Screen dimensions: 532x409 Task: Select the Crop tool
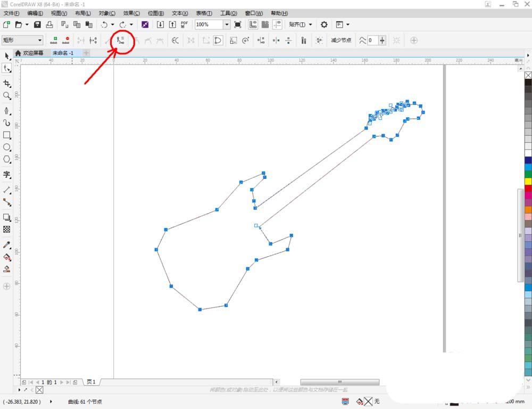tap(7, 84)
